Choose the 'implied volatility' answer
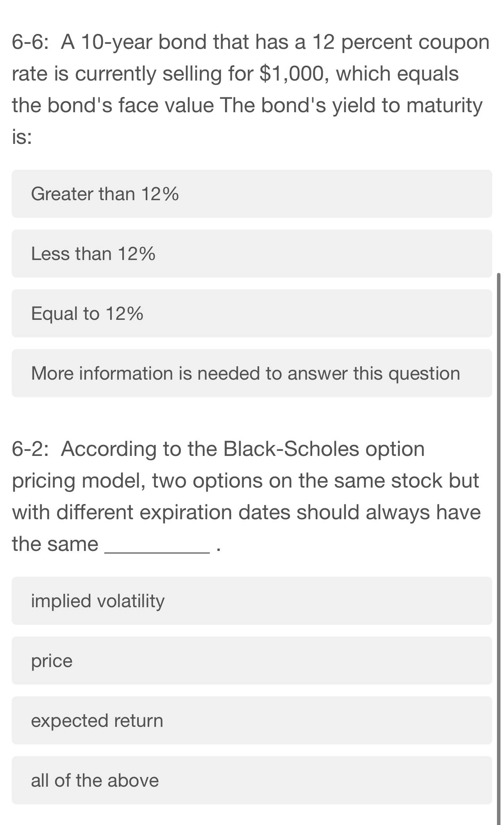 [x=252, y=601]
